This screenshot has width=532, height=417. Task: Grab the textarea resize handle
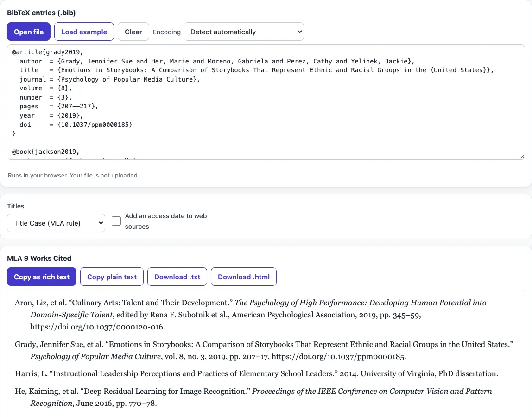[x=522, y=157]
